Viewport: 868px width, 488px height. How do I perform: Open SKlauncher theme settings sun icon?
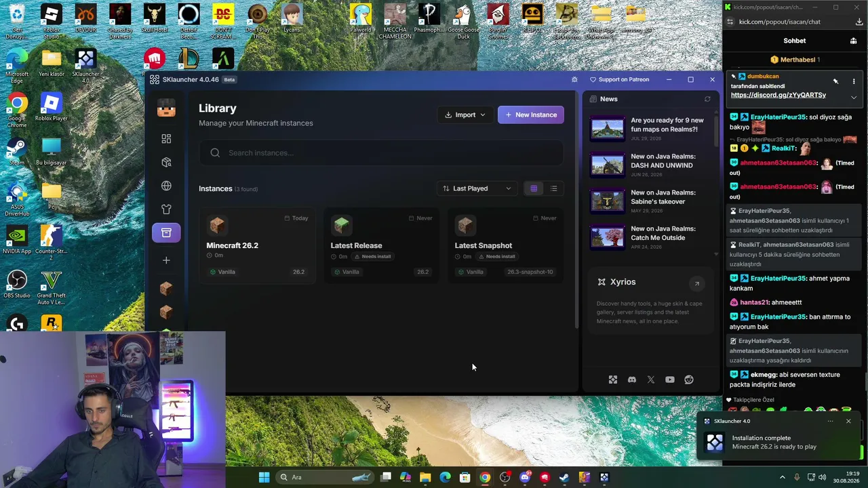coord(574,79)
